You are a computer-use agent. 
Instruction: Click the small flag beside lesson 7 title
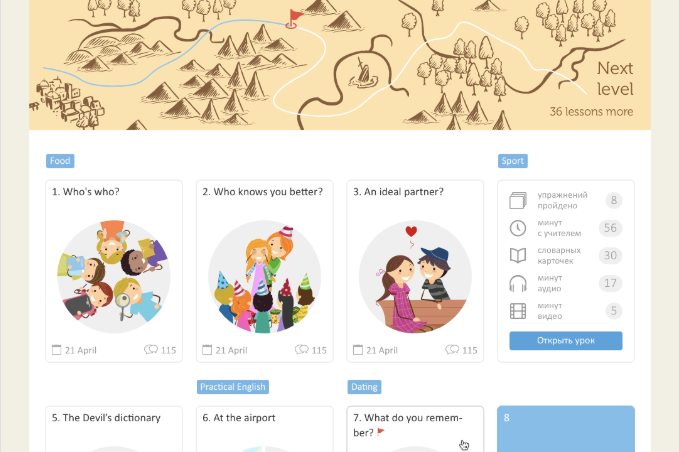381,432
